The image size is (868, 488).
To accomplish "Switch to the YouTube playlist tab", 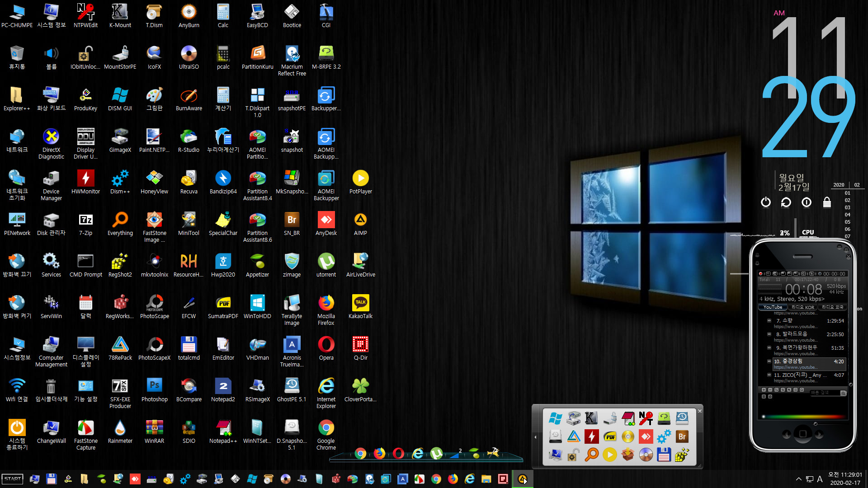I will (773, 307).
